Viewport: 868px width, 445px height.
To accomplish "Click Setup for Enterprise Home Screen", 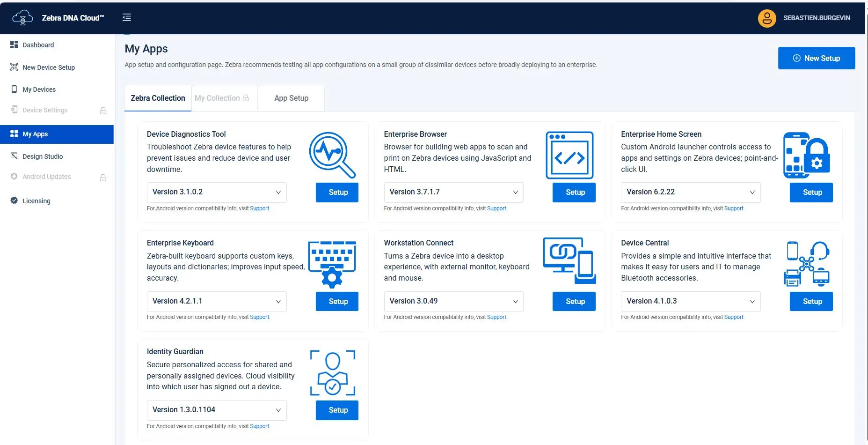I will 811,192.
